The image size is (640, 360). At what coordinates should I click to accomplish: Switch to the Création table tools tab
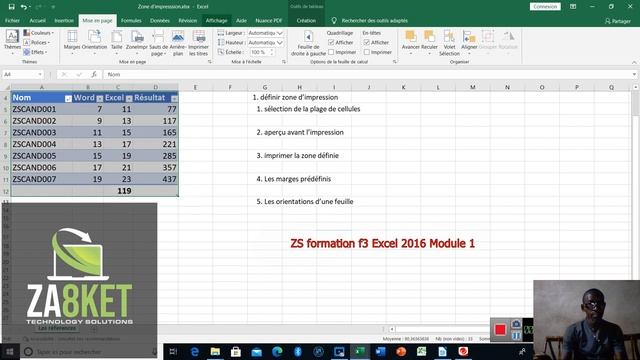[306, 20]
